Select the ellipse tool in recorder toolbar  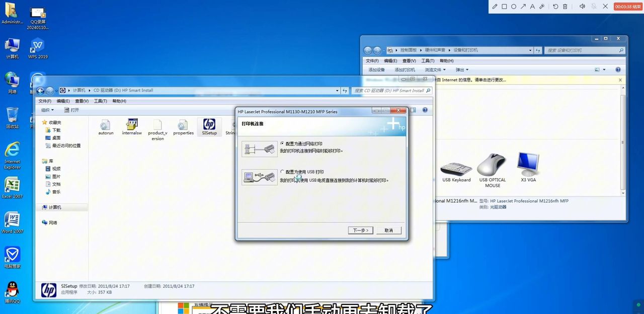click(514, 7)
